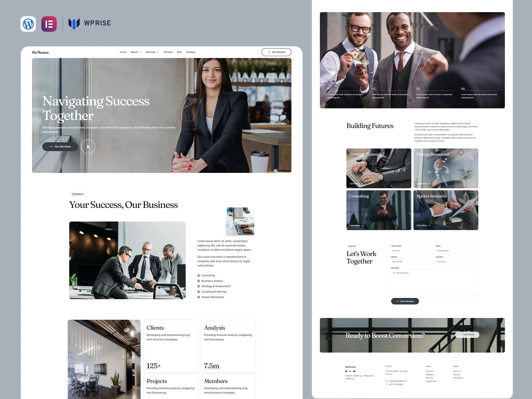Viewport: 532px width, 399px height.
Task: Expand the About navigation dropdown
Action: point(135,52)
